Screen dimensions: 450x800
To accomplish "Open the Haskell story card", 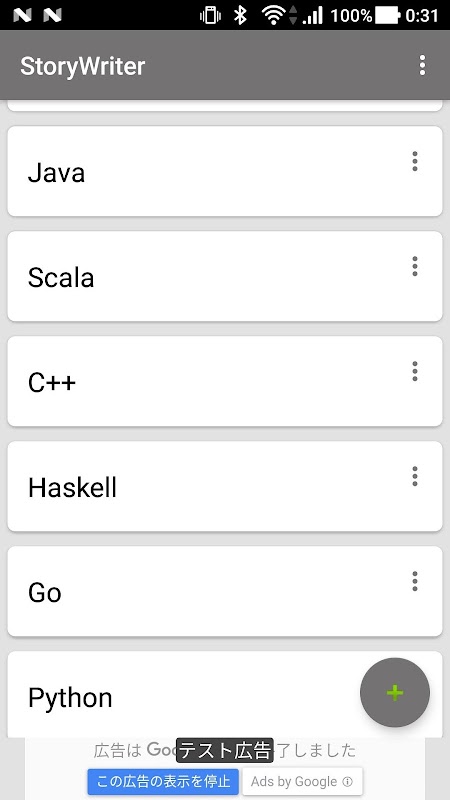I will pyautogui.click(x=225, y=486).
